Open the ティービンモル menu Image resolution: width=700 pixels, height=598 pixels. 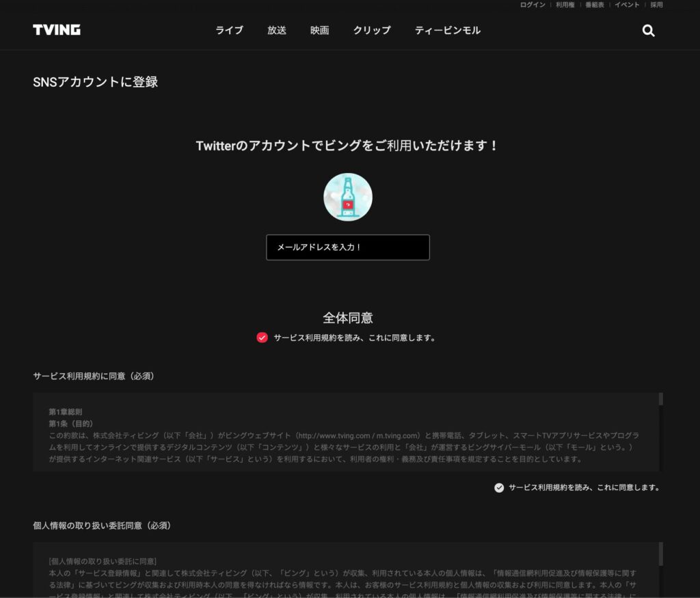(448, 30)
